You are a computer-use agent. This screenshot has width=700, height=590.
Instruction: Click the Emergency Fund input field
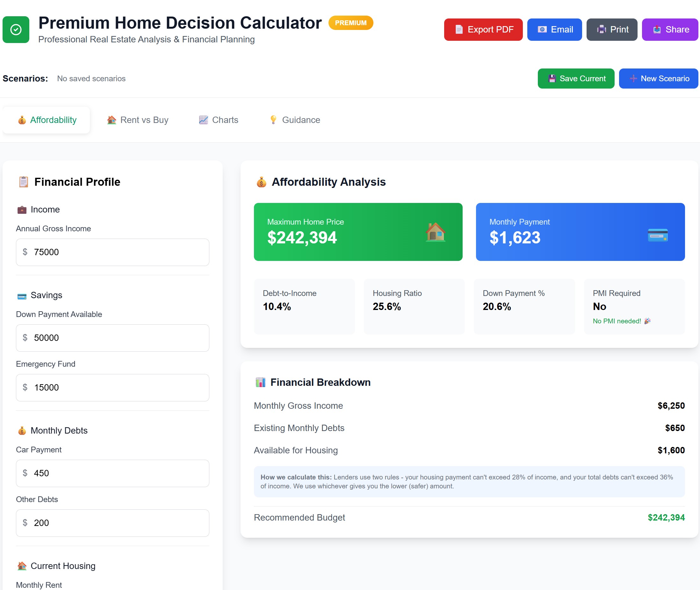pos(112,388)
